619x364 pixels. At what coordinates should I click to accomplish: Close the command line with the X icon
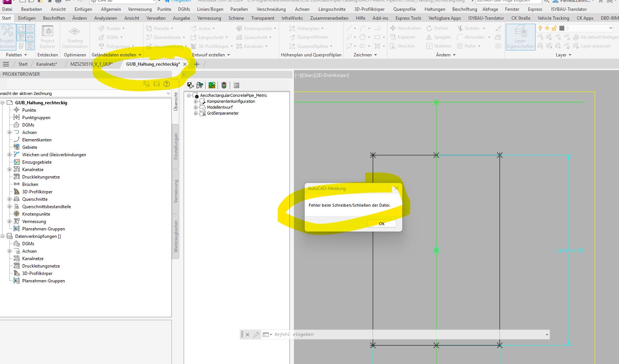[248, 335]
